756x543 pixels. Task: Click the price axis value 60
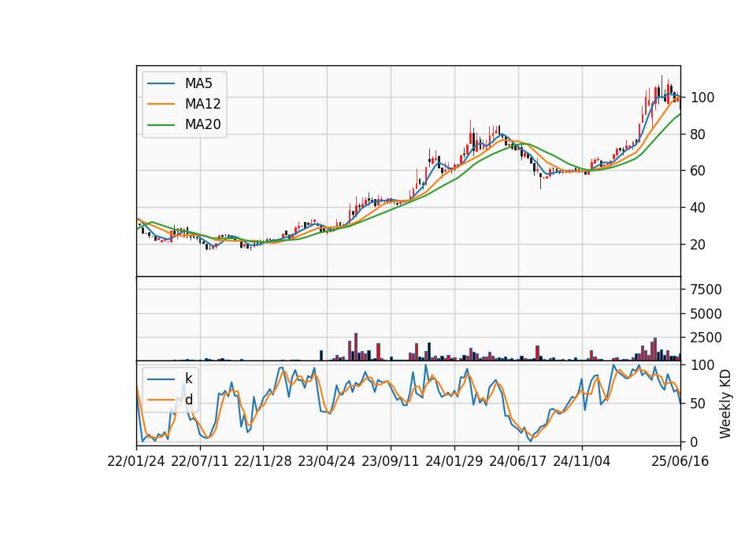[699, 171]
